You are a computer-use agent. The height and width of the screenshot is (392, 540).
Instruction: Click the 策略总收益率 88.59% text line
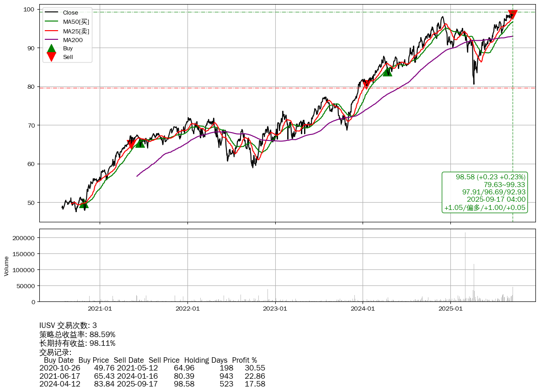tap(77, 334)
